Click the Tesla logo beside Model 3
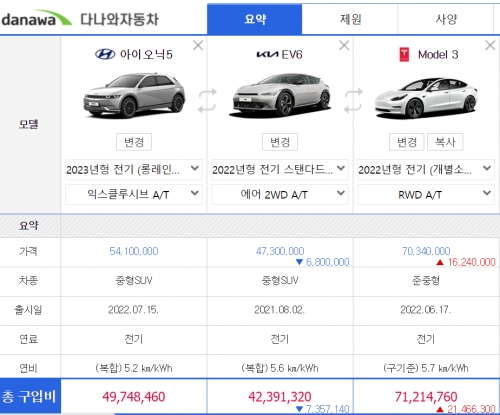This screenshot has width=500, height=415. (404, 54)
